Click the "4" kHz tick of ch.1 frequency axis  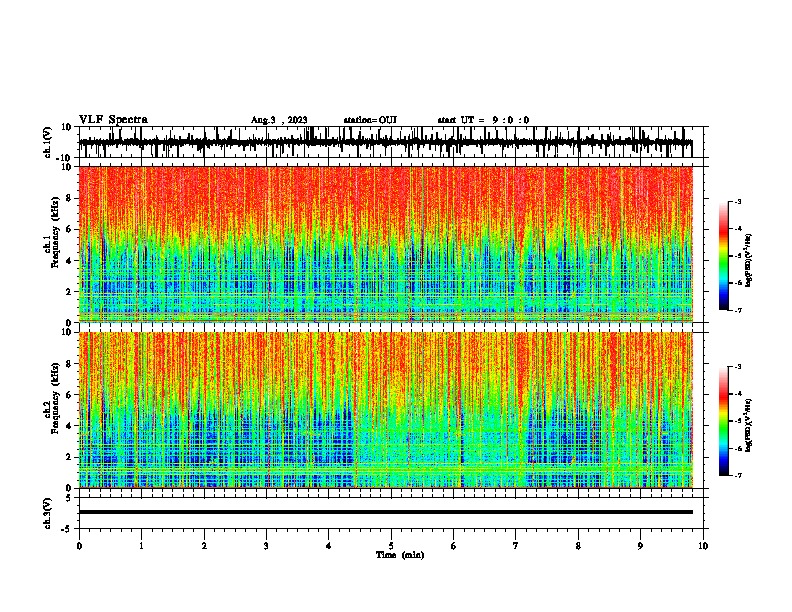click(70, 261)
